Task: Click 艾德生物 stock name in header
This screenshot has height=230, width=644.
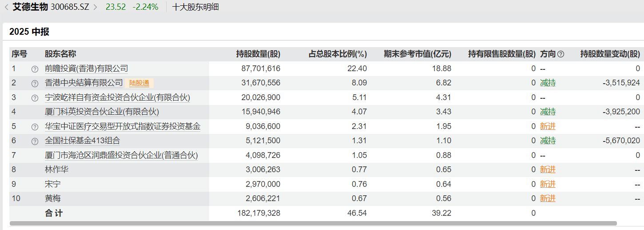Action: pyautogui.click(x=30, y=7)
